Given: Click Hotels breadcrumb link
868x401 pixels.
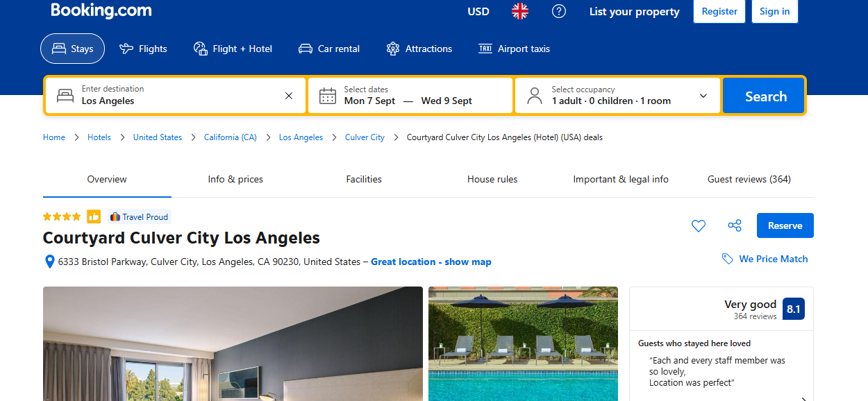Looking at the screenshot, I should 99,137.
